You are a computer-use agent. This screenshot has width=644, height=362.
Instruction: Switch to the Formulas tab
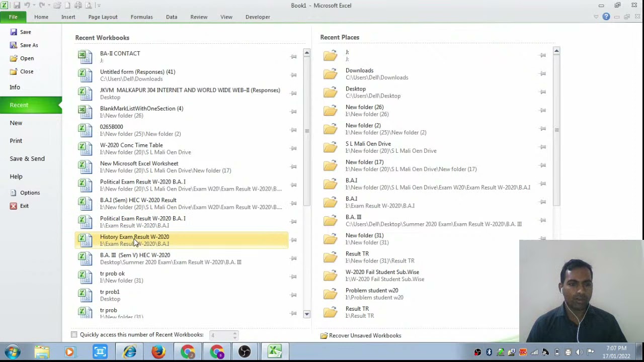(x=141, y=17)
